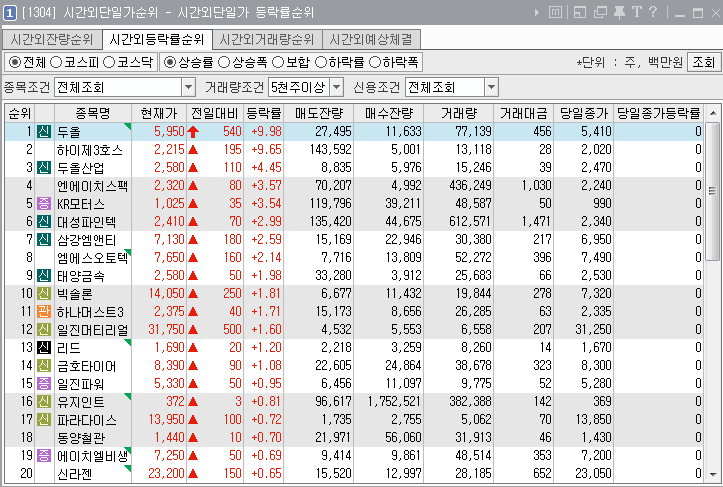Select the 상승률 radio button
The image size is (723, 487).
click(x=170, y=62)
